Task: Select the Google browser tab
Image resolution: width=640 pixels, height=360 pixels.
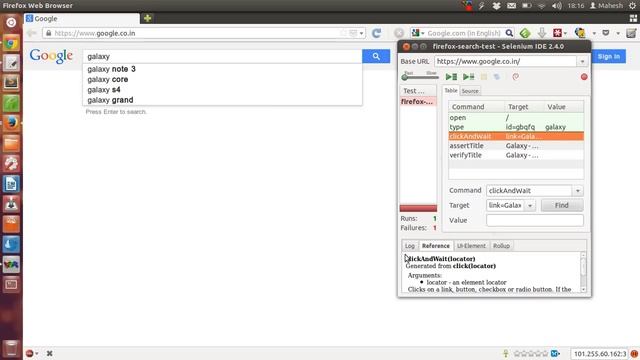Action: (82, 19)
